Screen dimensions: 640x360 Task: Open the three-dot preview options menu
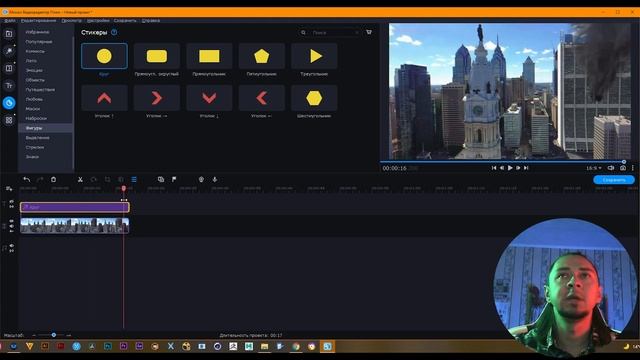[x=633, y=168]
